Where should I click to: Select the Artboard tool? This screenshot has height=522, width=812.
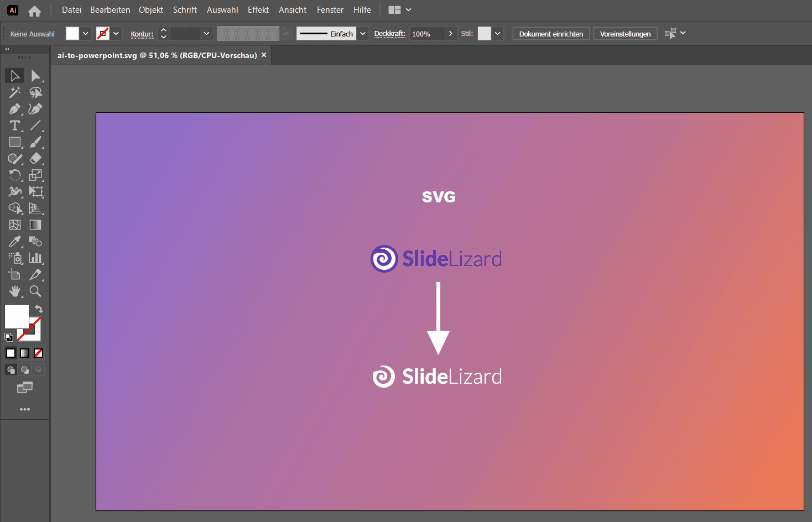14,275
